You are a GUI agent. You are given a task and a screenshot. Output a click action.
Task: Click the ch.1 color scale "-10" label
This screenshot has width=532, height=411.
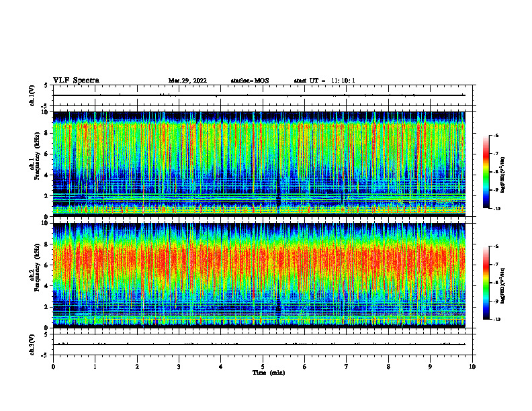point(496,209)
